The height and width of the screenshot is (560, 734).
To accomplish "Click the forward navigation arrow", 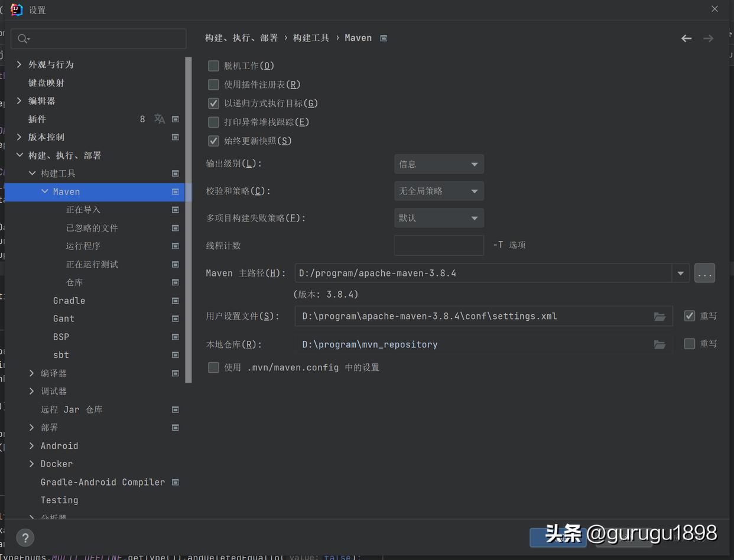I will (708, 38).
